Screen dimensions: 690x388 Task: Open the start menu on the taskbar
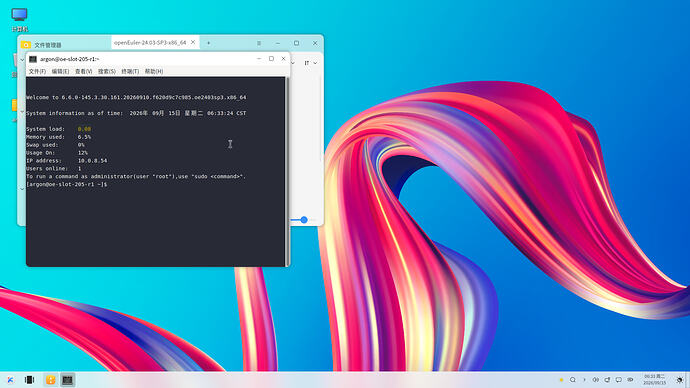coord(10,380)
